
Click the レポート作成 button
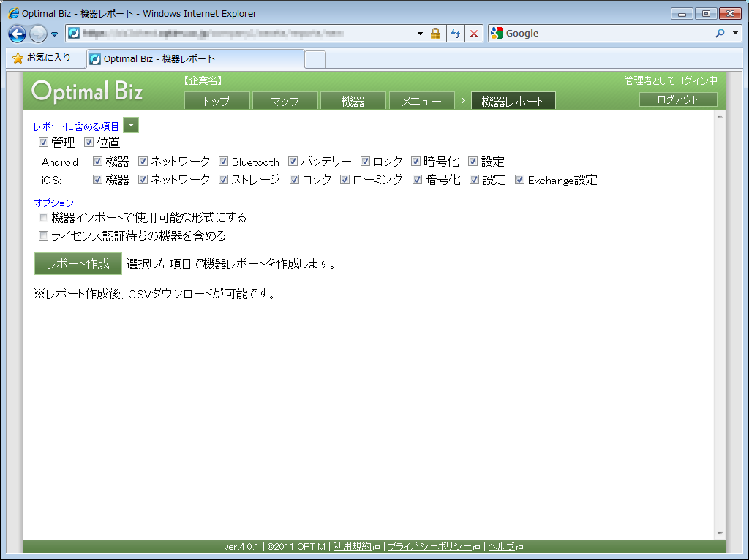78,263
